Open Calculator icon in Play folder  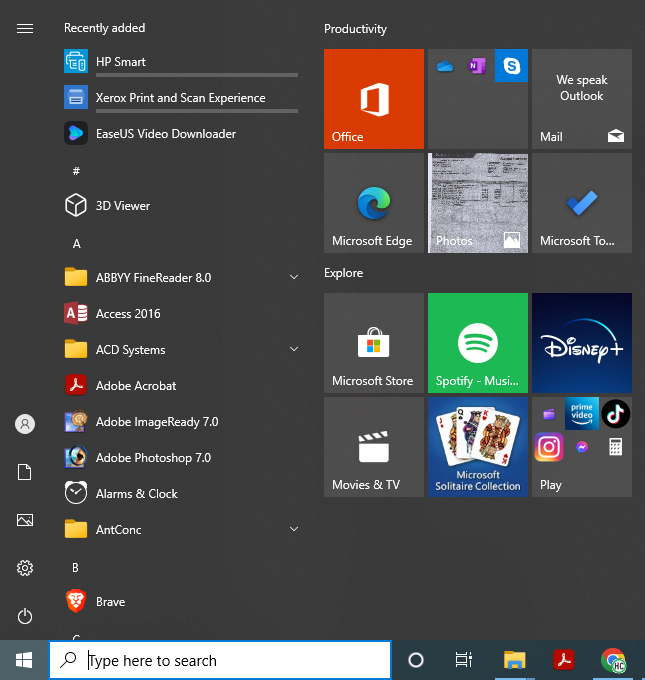pos(616,447)
